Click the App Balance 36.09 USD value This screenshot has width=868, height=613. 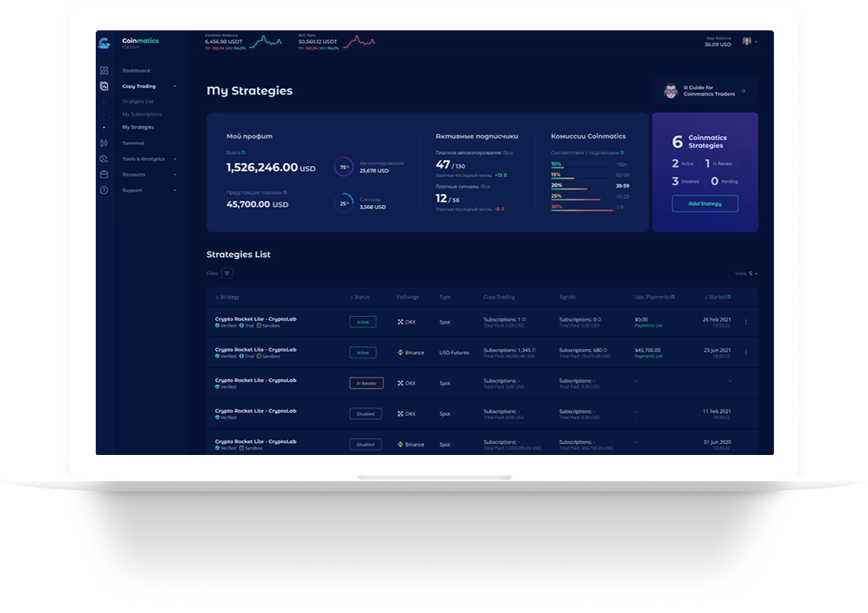click(x=717, y=45)
